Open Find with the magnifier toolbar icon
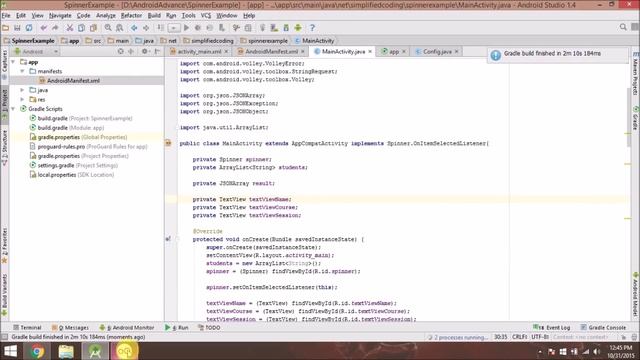This screenshot has width=640, height=360. (x=108, y=28)
